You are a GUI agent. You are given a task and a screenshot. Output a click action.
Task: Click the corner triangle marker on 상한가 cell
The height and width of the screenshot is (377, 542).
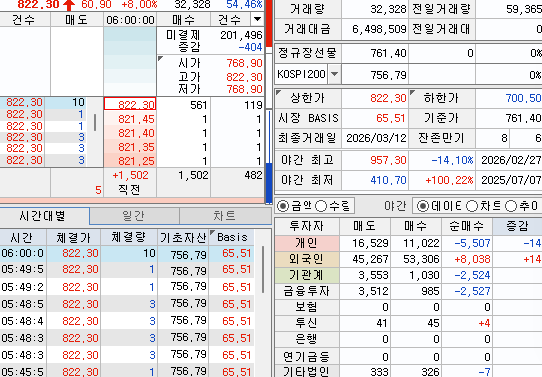click(x=279, y=92)
